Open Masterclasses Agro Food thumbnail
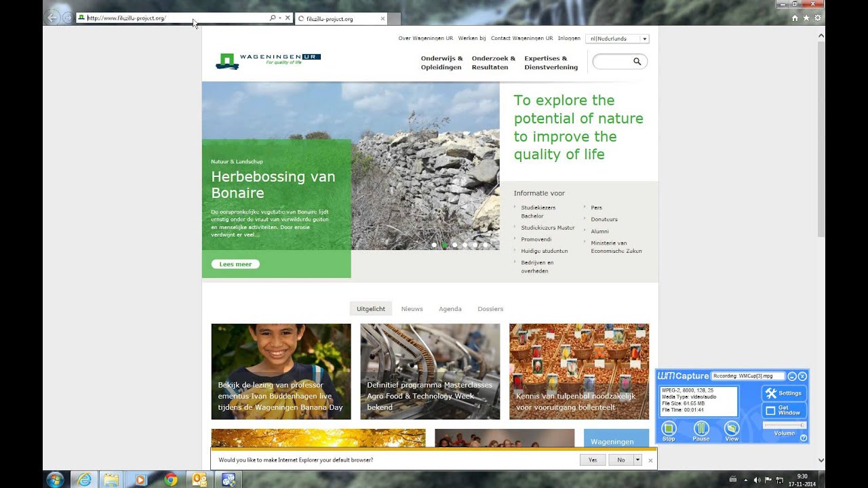 click(430, 371)
